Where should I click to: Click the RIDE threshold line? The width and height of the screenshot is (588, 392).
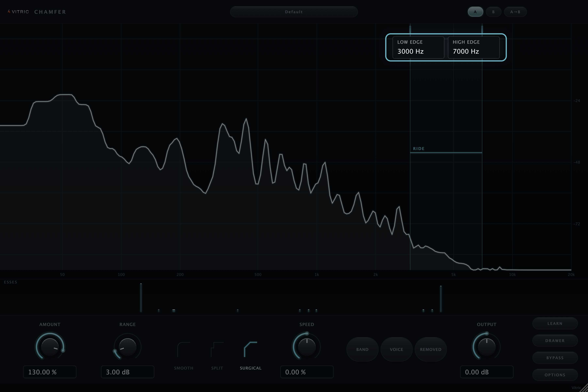(x=446, y=153)
